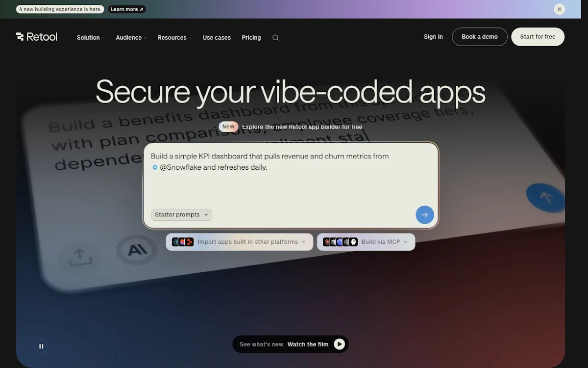Pause the background video
The width and height of the screenshot is (588, 368).
(41, 346)
